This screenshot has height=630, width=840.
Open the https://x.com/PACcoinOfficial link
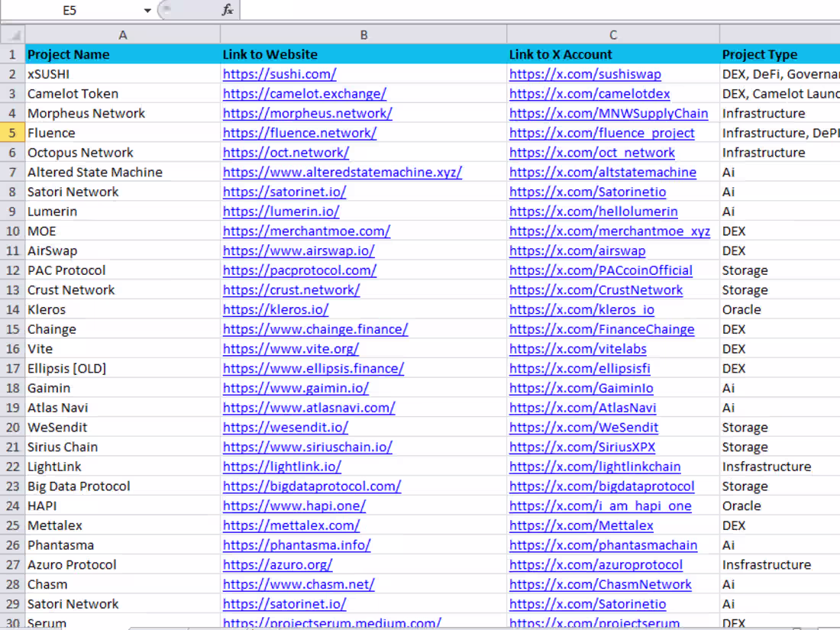[x=601, y=270]
